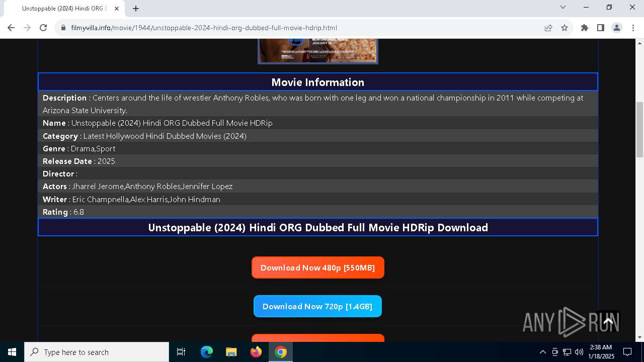
Task: Click the movie poster thumbnail
Action: coord(318,51)
